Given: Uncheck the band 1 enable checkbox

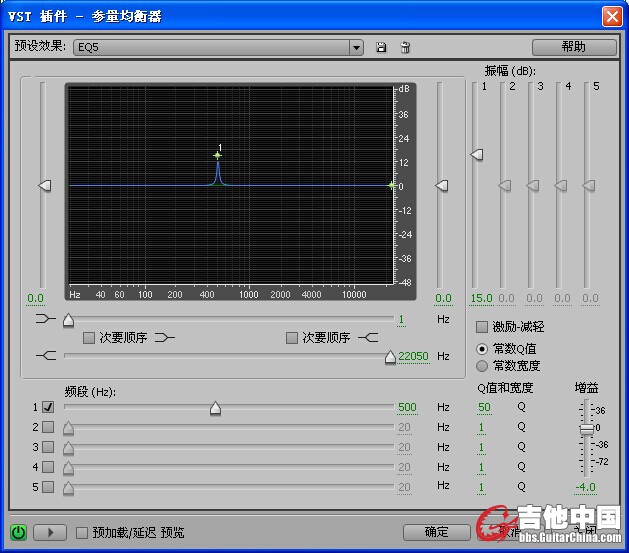Looking at the screenshot, I should [x=48, y=407].
